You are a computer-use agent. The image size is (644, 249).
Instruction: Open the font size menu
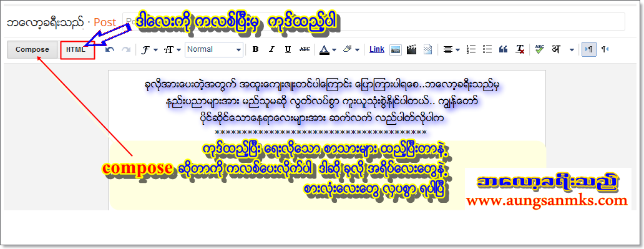tap(172, 50)
